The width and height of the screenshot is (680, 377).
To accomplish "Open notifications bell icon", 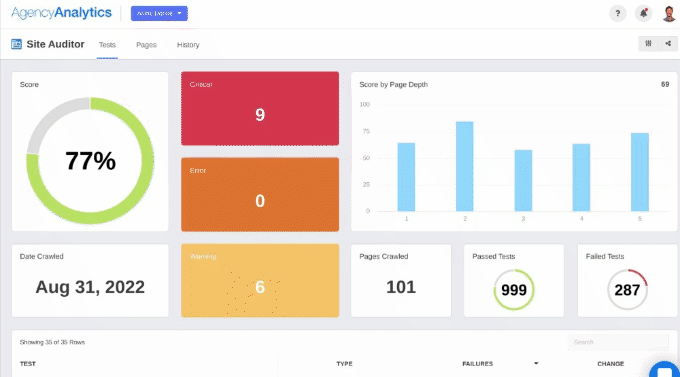I will 644,13.
